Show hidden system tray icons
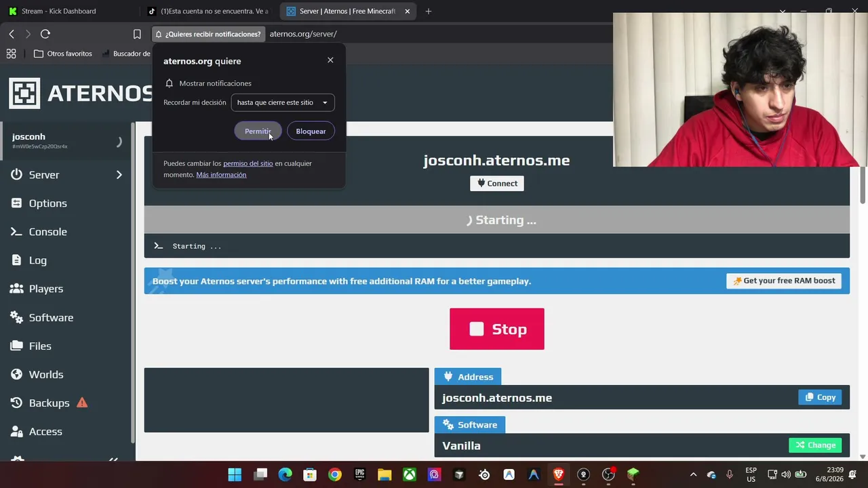The image size is (868, 488). click(x=693, y=474)
